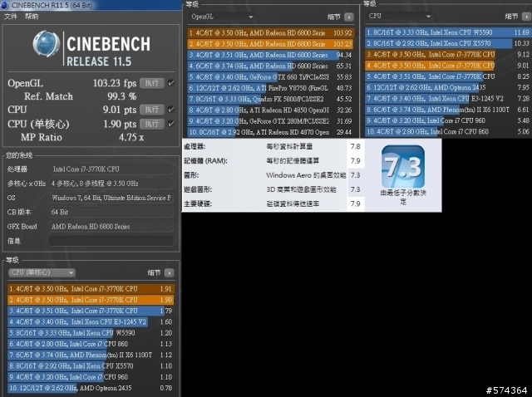Click the CB version field 64 Bit
The image size is (532, 397).
[111, 213]
